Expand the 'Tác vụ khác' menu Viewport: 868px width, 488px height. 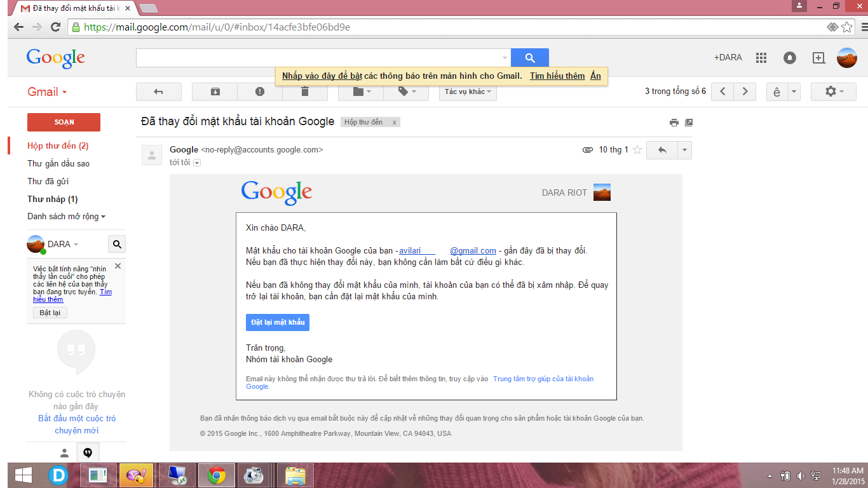click(x=468, y=91)
